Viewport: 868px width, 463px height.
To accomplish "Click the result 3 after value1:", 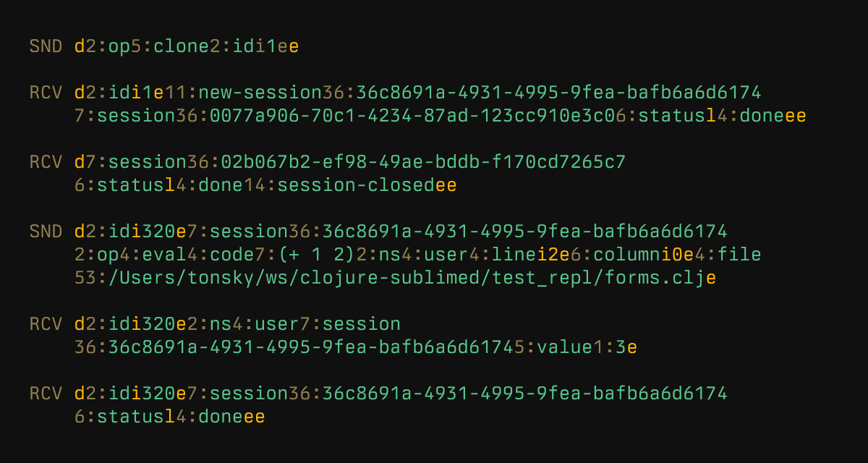I will [621, 347].
